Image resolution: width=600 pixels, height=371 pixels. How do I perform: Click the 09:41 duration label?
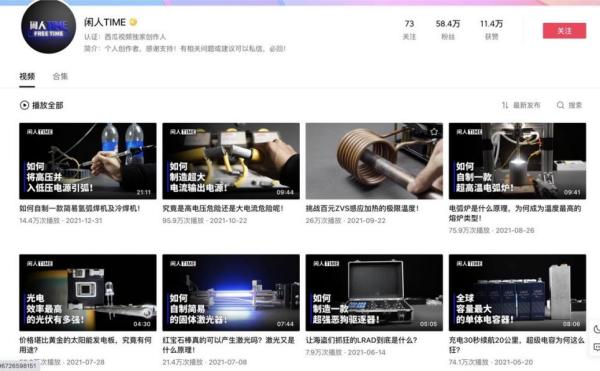pyautogui.click(x=572, y=192)
